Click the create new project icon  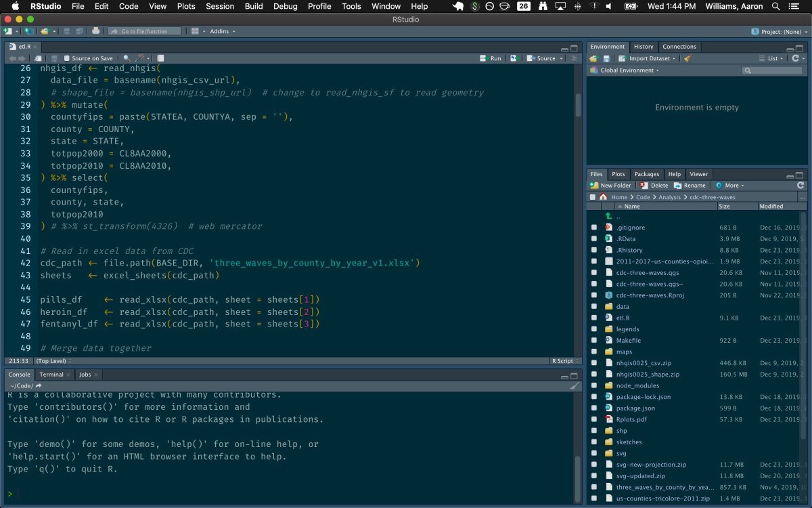pos(28,31)
